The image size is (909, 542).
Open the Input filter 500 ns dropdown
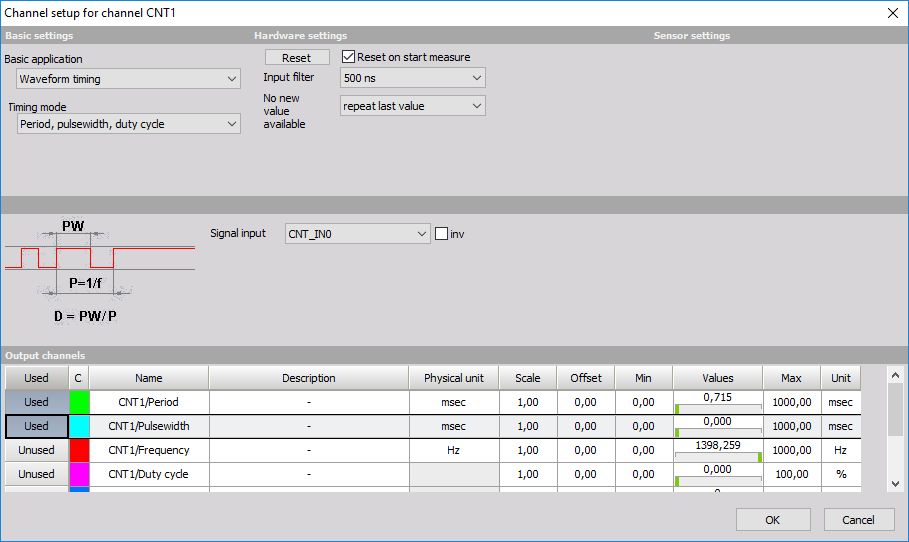coord(412,78)
